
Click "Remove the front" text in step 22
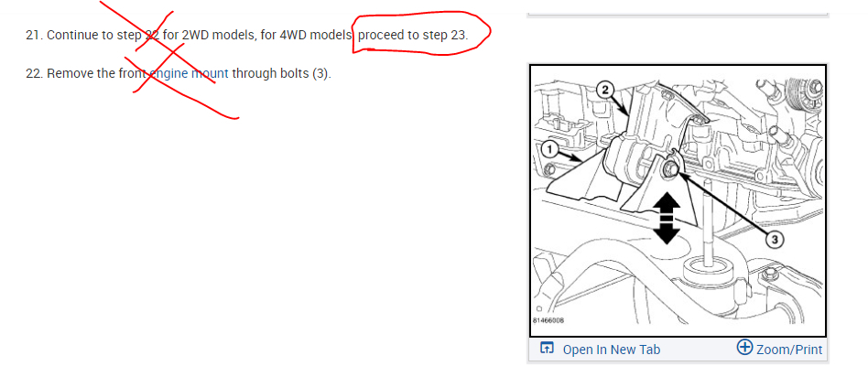pyautogui.click(x=97, y=73)
